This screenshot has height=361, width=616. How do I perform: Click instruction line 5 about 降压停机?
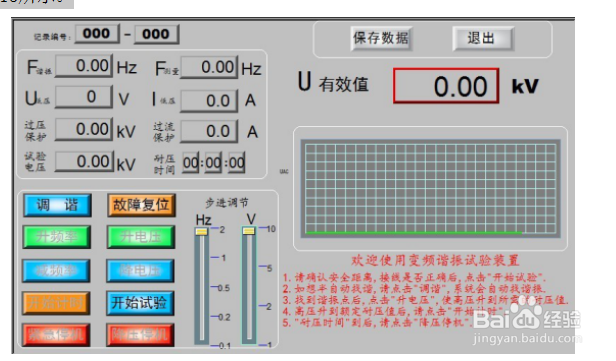(x=378, y=323)
